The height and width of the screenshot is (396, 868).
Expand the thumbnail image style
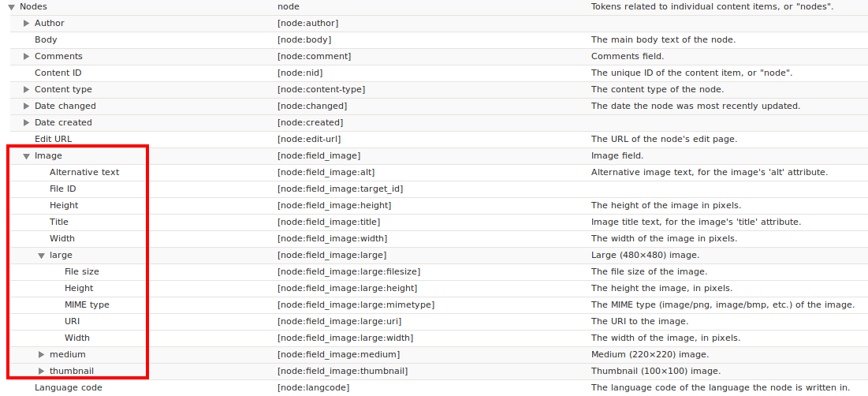tap(42, 372)
